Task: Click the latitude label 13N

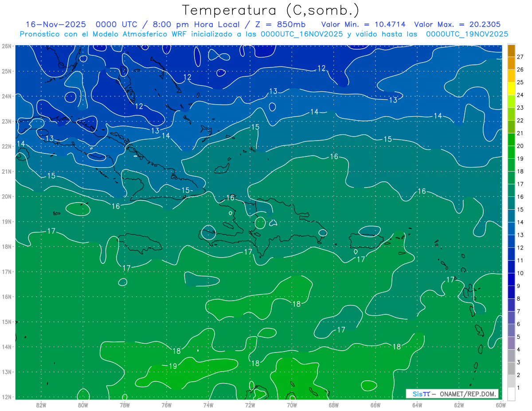Action: (x=7, y=372)
